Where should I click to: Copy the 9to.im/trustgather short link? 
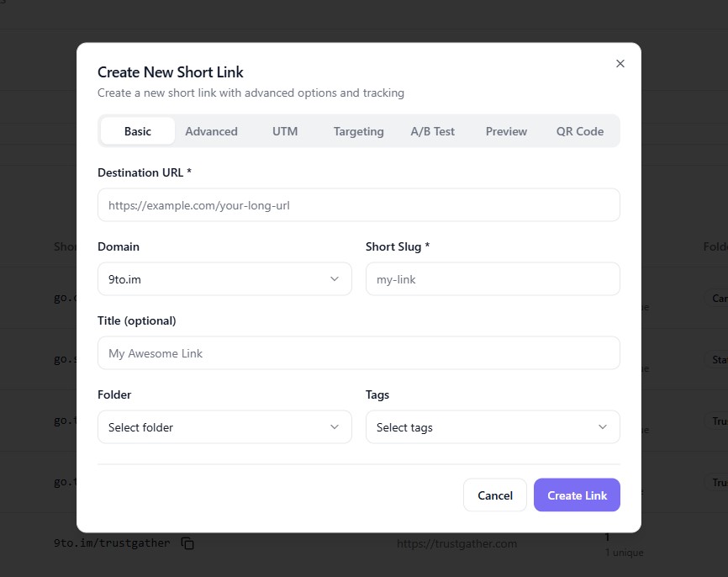click(188, 543)
